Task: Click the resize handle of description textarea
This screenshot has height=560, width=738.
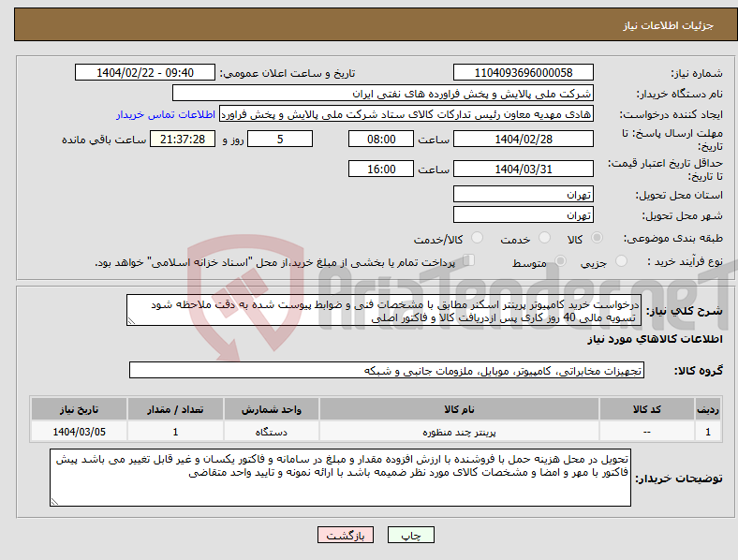Action: (x=131, y=321)
